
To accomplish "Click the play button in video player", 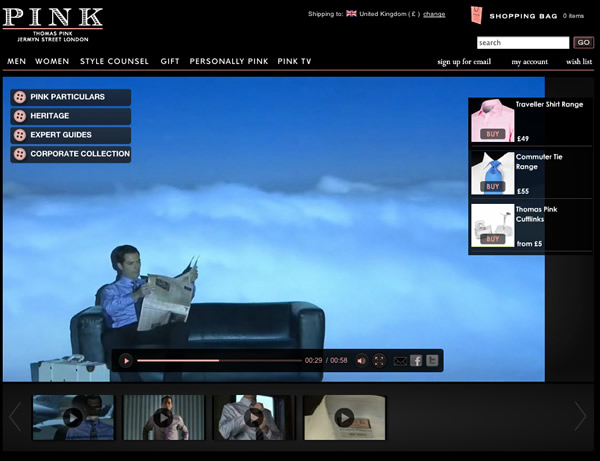I will coord(126,360).
